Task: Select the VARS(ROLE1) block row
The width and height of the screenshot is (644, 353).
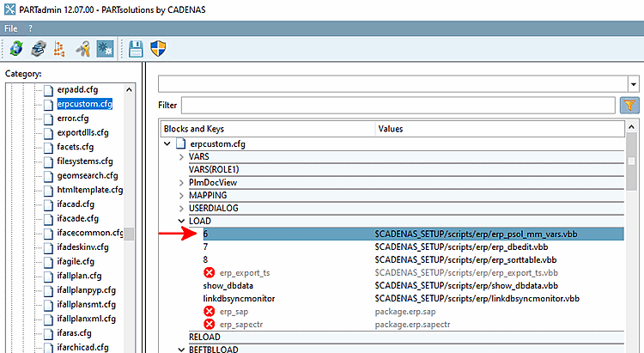Action: (x=406, y=170)
